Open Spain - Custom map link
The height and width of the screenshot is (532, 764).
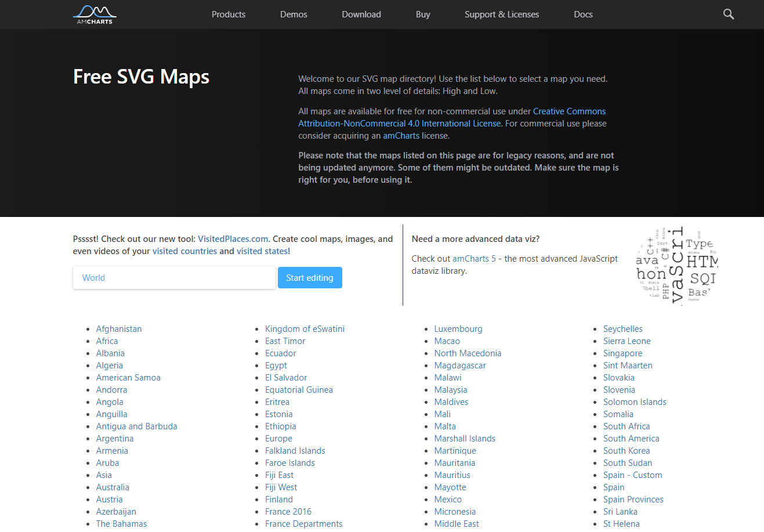(x=633, y=475)
